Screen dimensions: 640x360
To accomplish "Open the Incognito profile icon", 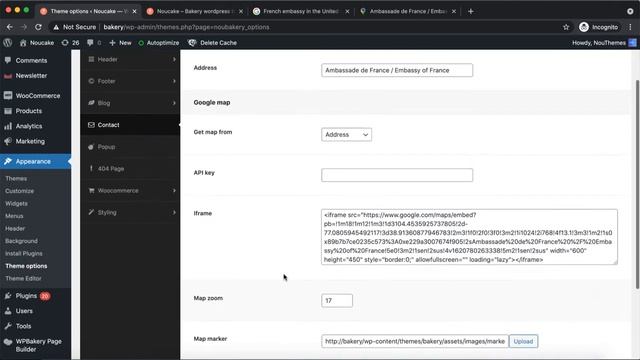I will pyautogui.click(x=584, y=27).
